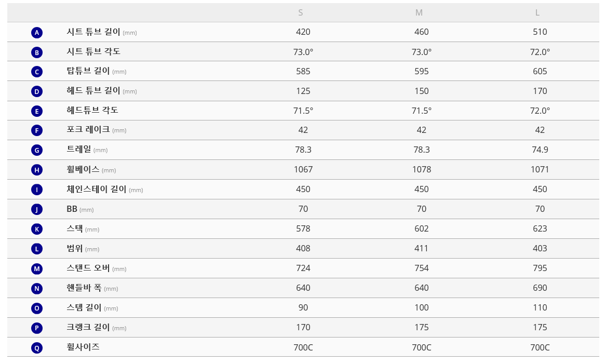The width and height of the screenshot is (605, 364).
Task: Click the circled A icon for seat tube length
Action: pos(36,33)
